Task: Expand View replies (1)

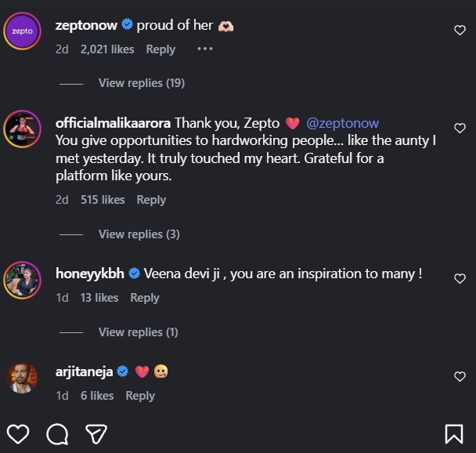Action: (x=138, y=332)
